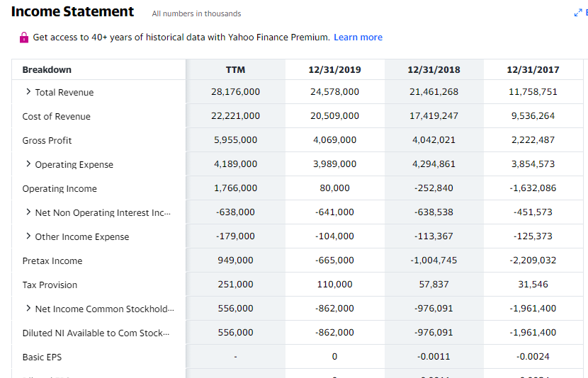Click gross profit value 2,222,487

[533, 139]
